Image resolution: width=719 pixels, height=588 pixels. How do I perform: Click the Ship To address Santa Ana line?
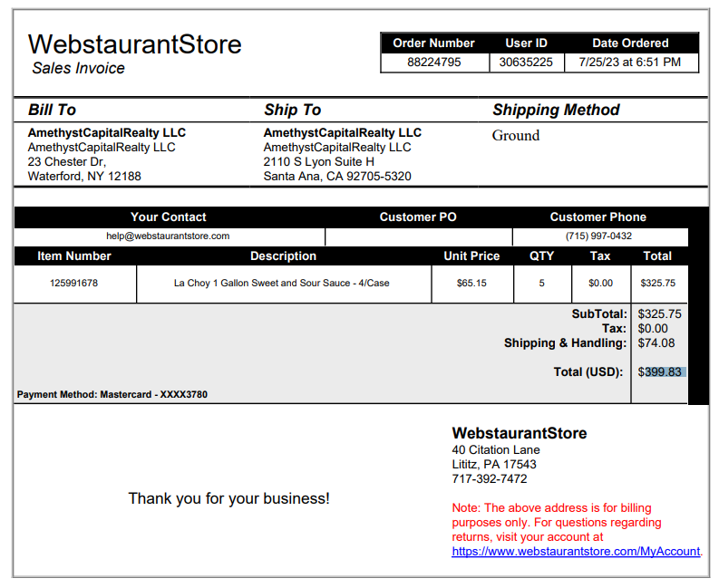[337, 177]
